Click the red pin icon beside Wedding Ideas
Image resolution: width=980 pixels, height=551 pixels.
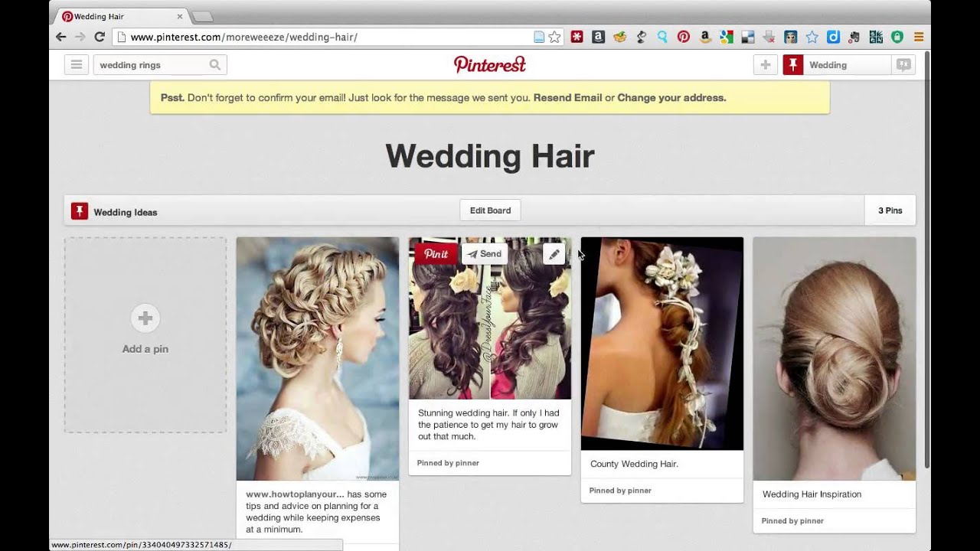(x=80, y=211)
